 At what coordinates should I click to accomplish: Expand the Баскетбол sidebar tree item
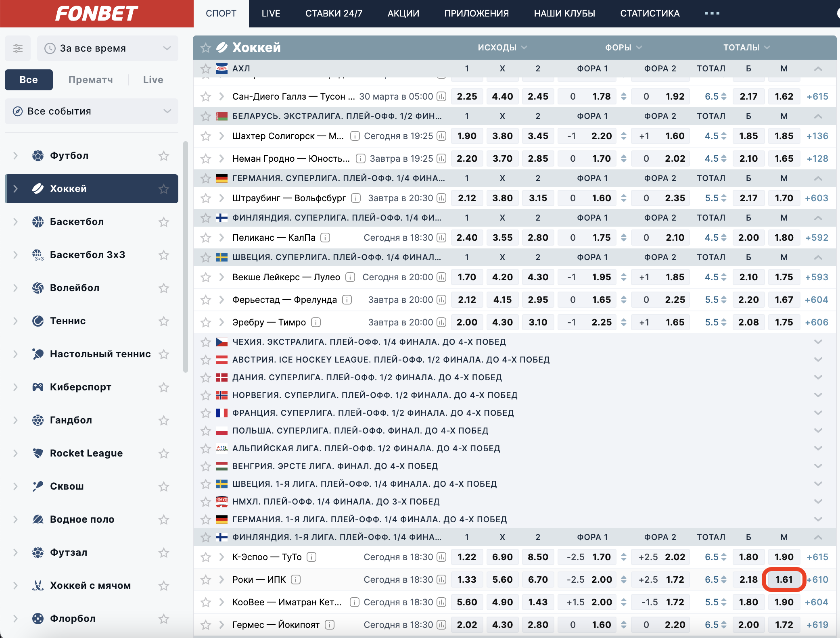pos(15,222)
